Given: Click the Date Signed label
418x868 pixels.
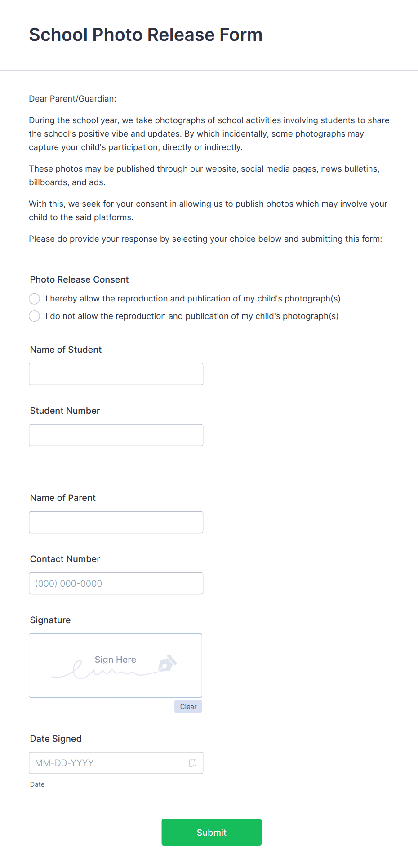Looking at the screenshot, I should click(55, 738).
